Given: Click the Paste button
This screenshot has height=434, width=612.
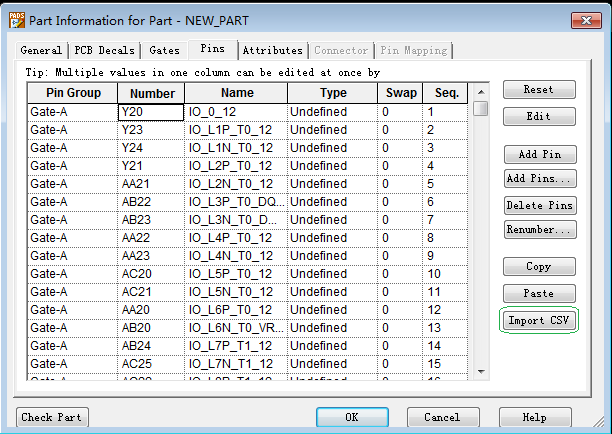Looking at the screenshot, I should 539,293.
